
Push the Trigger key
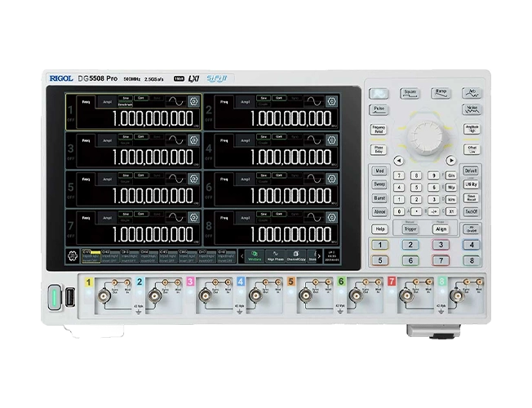(x=410, y=229)
